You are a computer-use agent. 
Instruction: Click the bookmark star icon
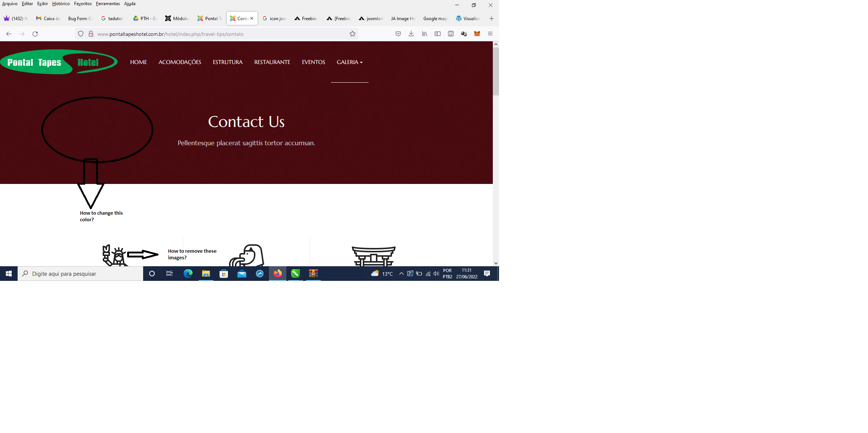pos(352,34)
